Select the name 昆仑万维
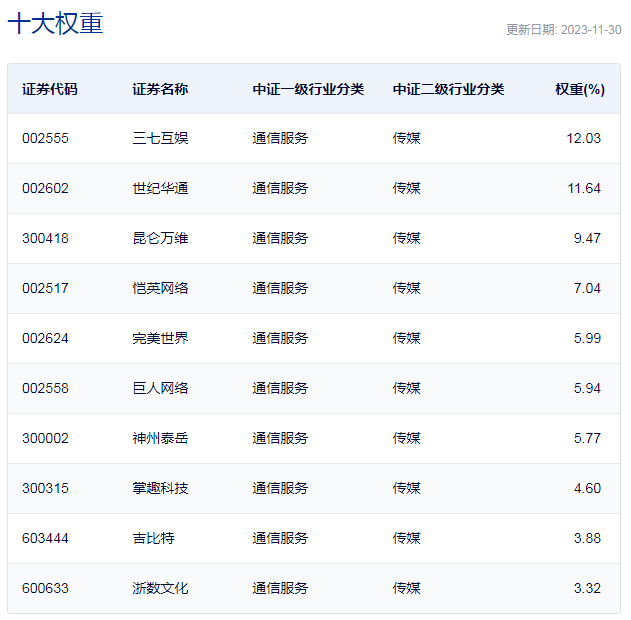Screen dimensions: 631x620 tap(160, 238)
